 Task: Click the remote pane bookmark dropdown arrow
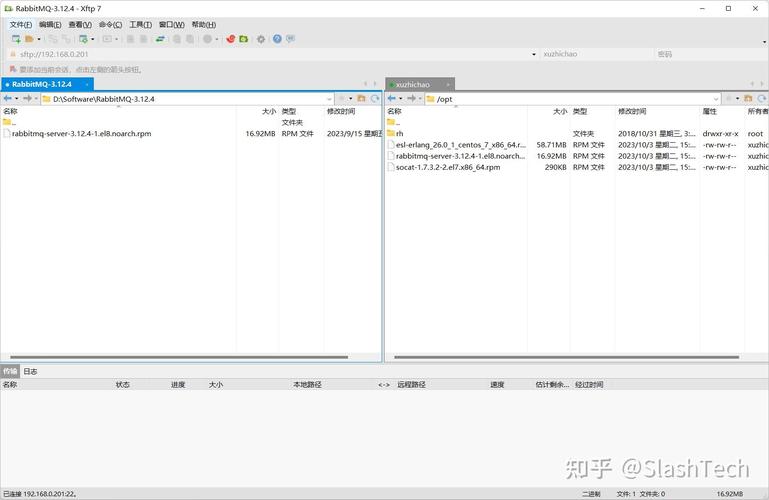(x=737, y=99)
